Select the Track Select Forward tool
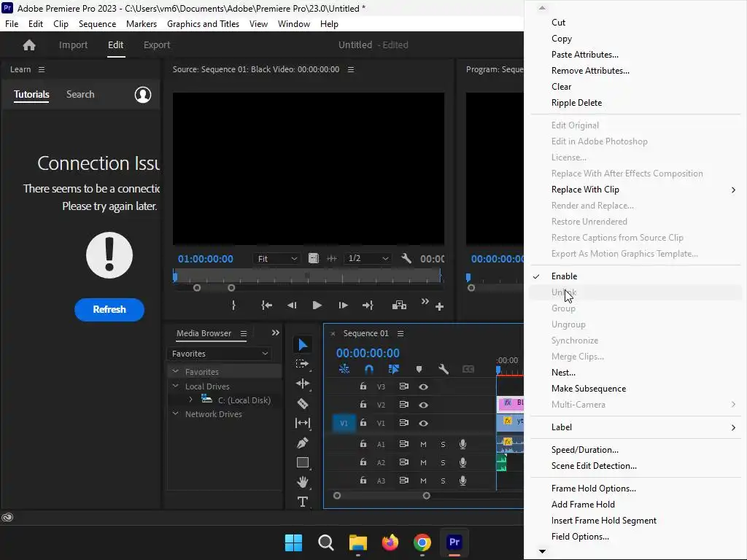Screen dimensions: 747x560 [303, 364]
